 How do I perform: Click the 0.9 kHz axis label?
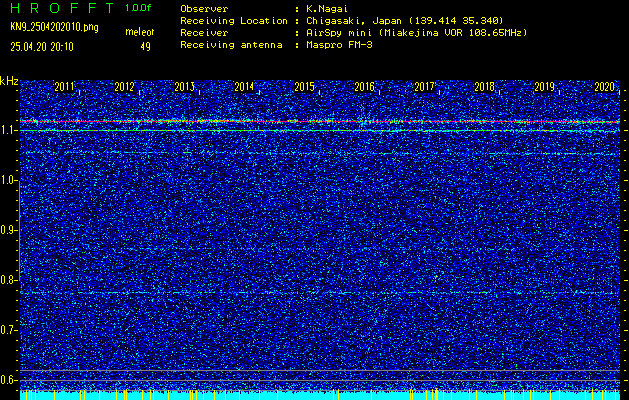pyautogui.click(x=7, y=230)
